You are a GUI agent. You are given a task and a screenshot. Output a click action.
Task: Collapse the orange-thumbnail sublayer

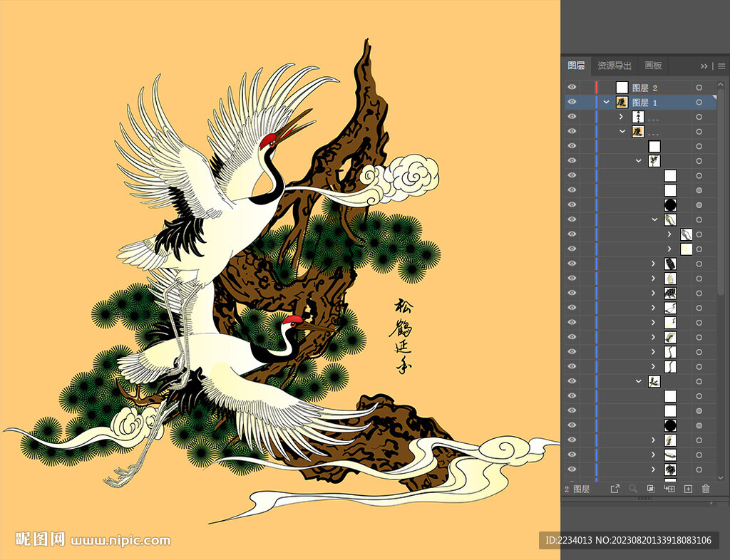(622, 132)
